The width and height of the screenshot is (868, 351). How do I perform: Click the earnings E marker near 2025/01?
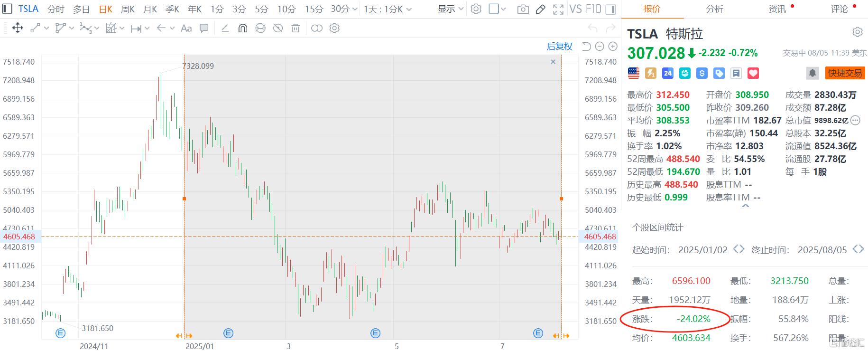(229, 333)
